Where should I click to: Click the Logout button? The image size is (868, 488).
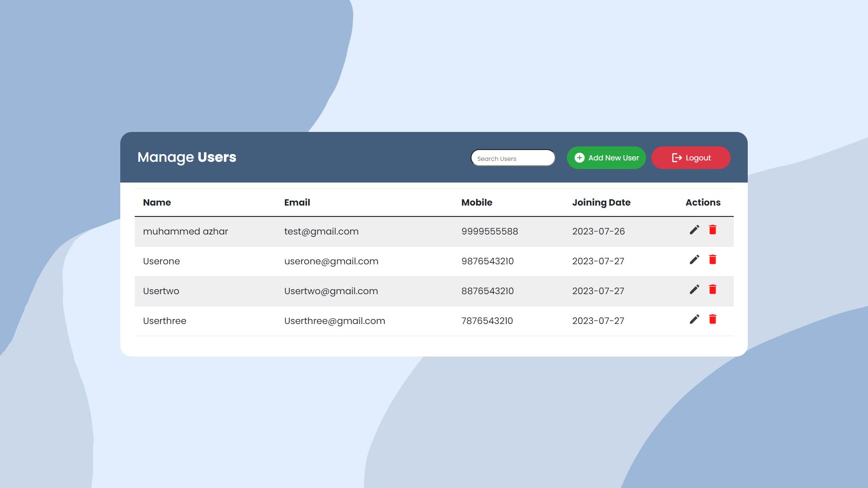691,158
